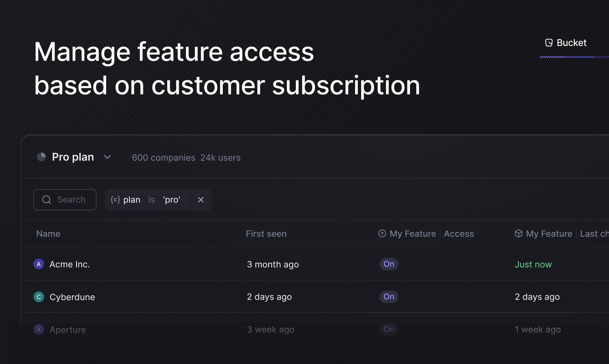Click the Bucket logo icon
609x364 pixels.
549,43
